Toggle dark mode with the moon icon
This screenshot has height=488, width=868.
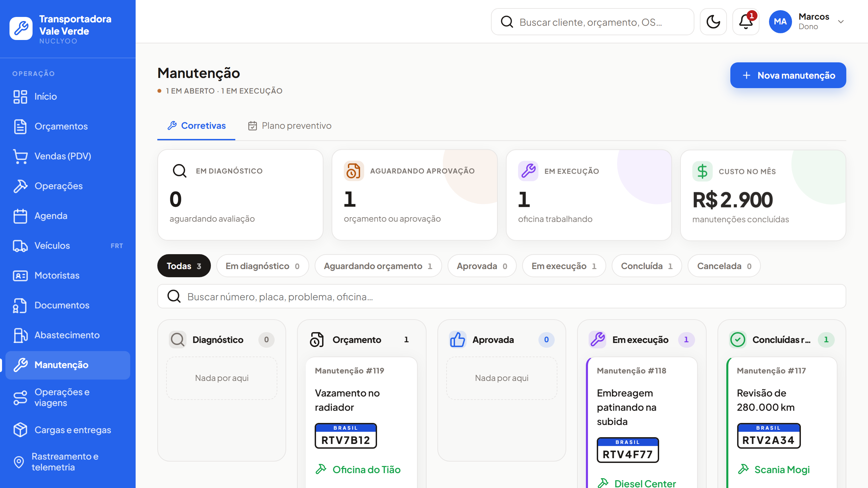[x=713, y=22]
